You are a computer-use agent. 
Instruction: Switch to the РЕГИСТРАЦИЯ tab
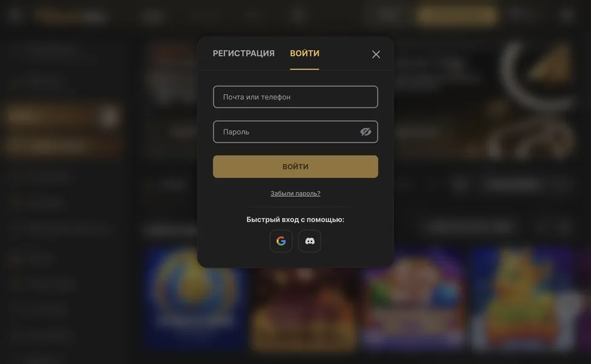point(243,53)
